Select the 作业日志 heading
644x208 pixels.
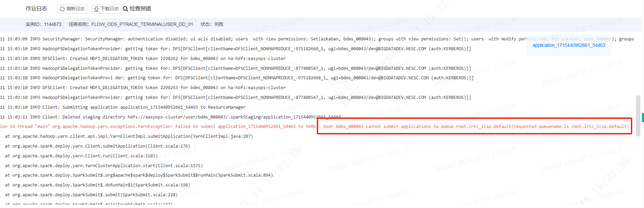(x=36, y=9)
